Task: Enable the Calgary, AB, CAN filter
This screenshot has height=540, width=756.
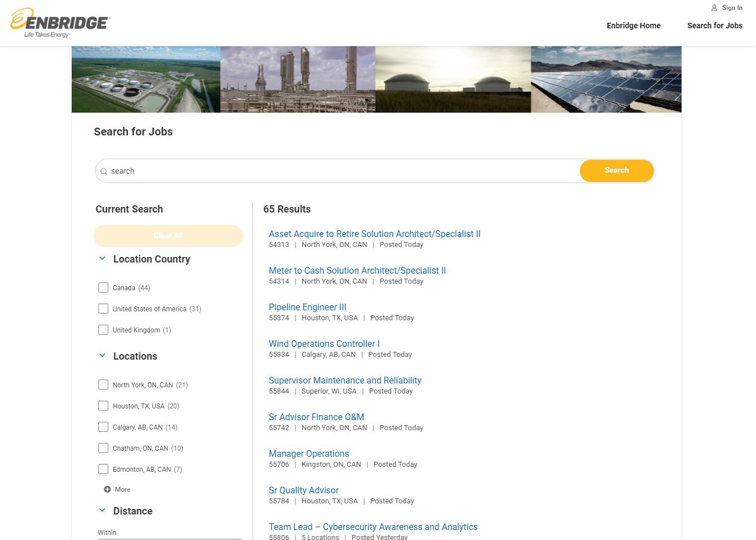Action: tap(103, 427)
